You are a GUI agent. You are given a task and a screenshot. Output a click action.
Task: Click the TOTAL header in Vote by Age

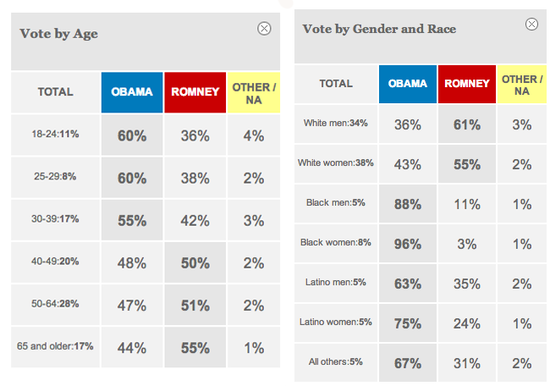click(55, 92)
